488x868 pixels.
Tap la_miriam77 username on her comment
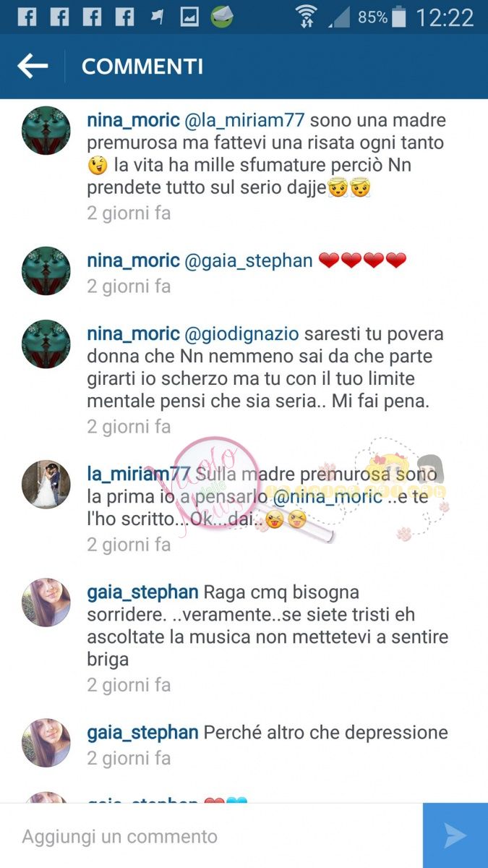(x=139, y=474)
